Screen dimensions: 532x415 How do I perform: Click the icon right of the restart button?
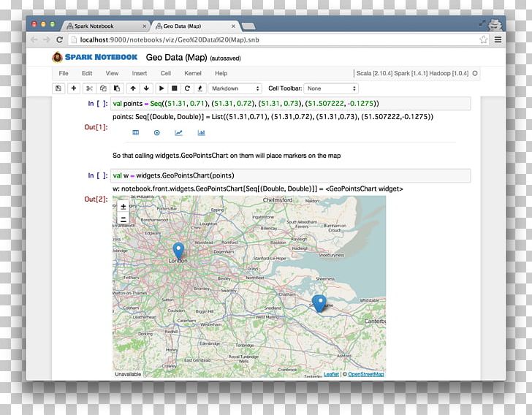[199, 88]
